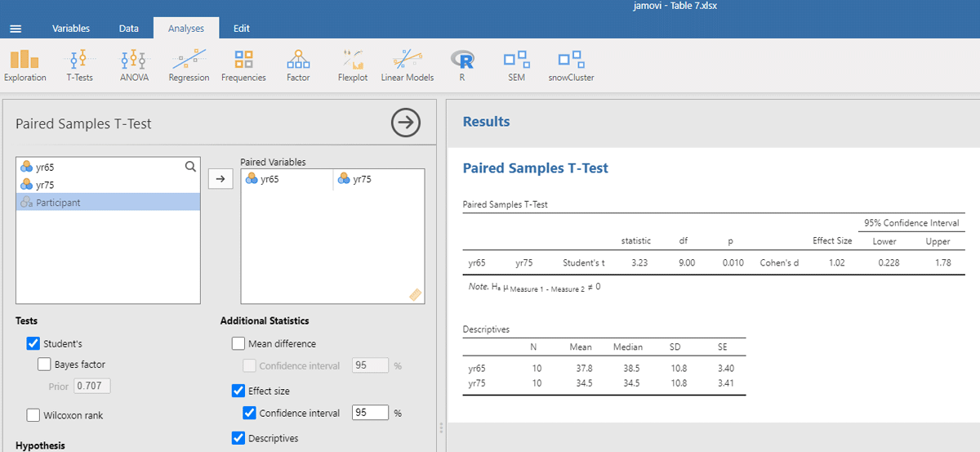The height and width of the screenshot is (452, 980).
Task: Enable the Wilcoxon rank test
Action: click(x=33, y=415)
